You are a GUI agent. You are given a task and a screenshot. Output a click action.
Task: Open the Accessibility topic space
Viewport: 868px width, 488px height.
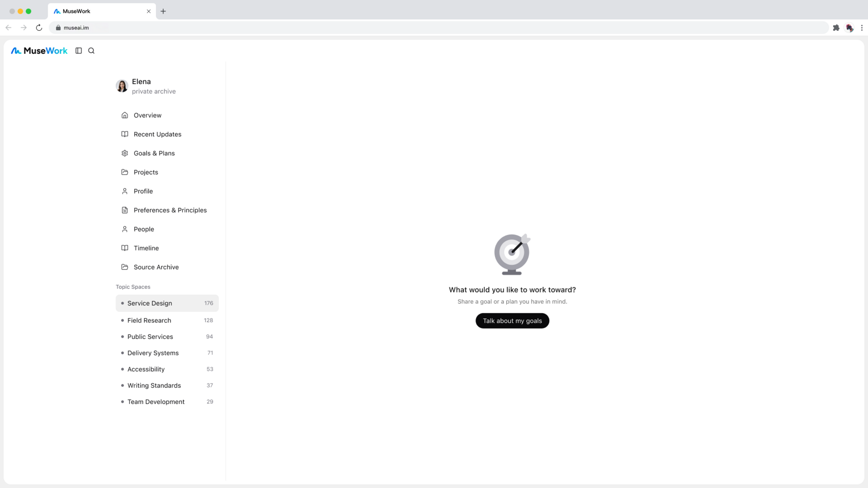(167, 369)
